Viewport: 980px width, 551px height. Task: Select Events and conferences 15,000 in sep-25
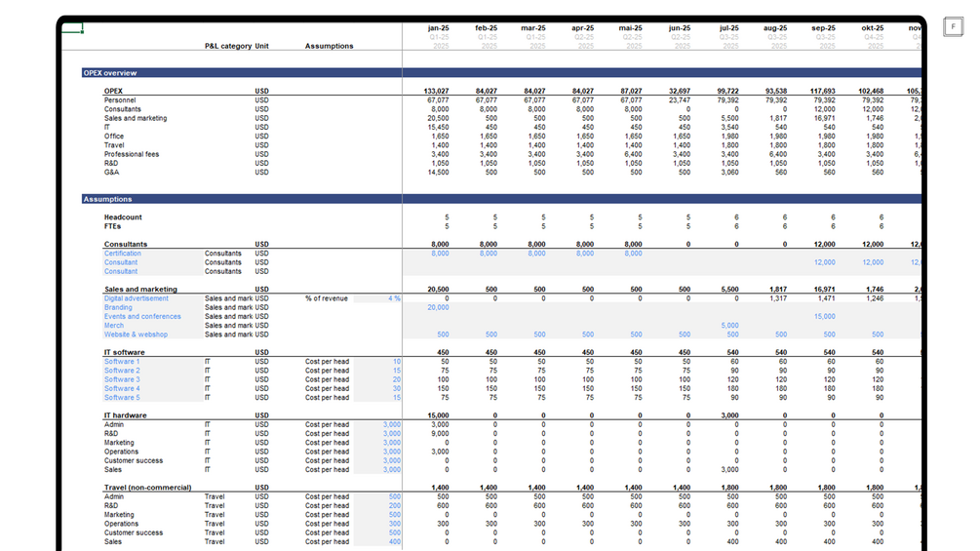(824, 317)
